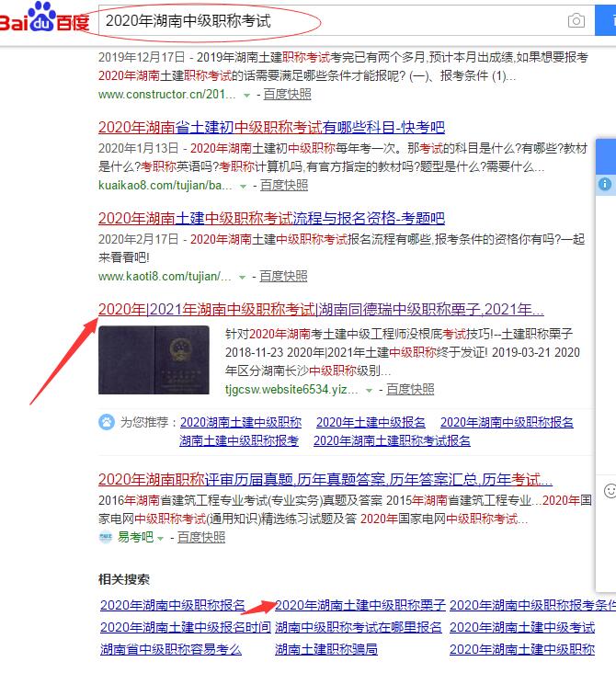
Task: Open camera image search icon
Action: coord(576,20)
